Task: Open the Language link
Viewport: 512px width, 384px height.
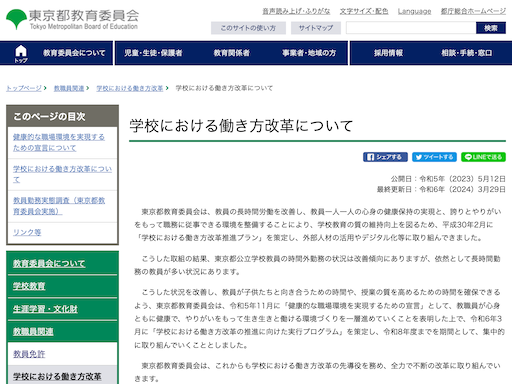Action: click(x=414, y=11)
